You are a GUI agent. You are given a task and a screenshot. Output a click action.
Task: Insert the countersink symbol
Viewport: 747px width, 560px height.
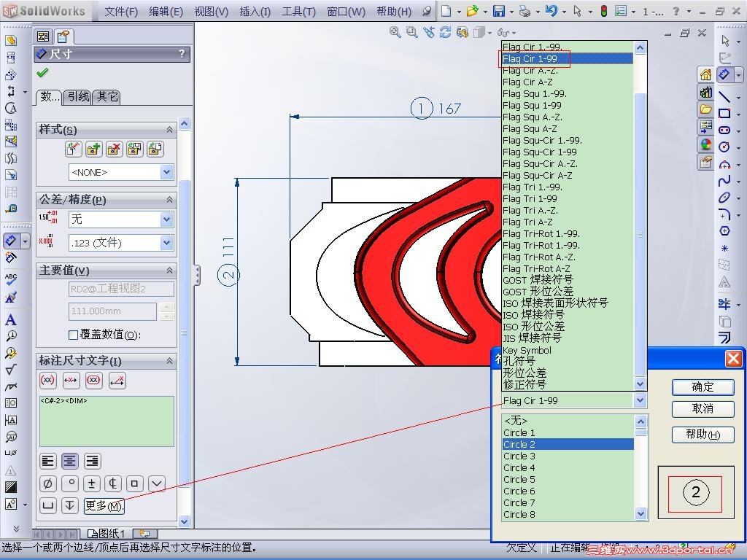pos(157,484)
